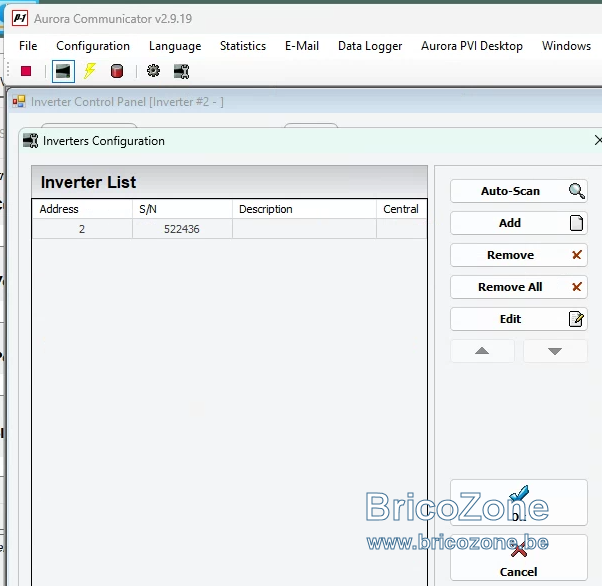Open the Data Logger menu
The height and width of the screenshot is (586, 602).
pos(370,46)
